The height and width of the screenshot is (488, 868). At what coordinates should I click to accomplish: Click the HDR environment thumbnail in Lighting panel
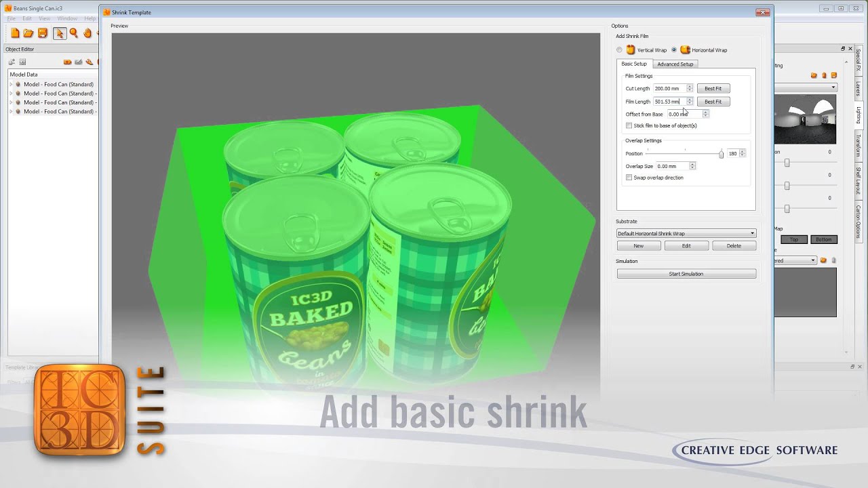coord(806,120)
